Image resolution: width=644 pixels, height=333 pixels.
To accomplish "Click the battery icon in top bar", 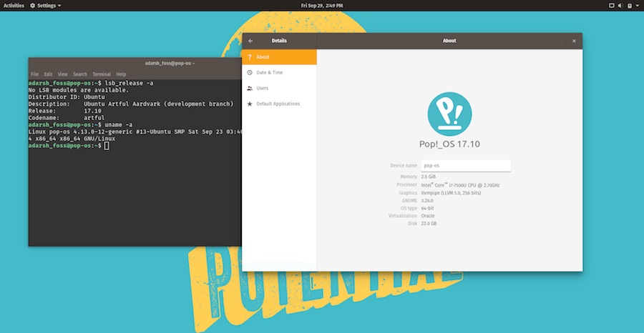I will (x=629, y=6).
